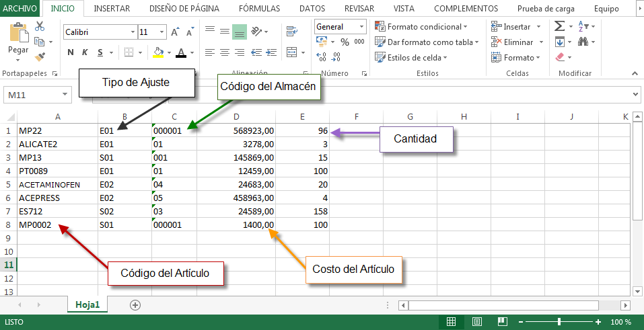The image size is (644, 330).
Task: Toggle italic (K) formatting
Action: (85, 52)
